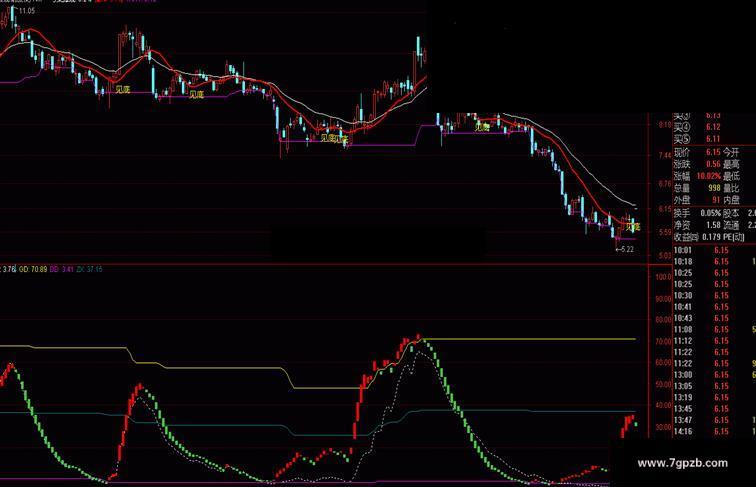Click the 100.0 indicator axis label
The width and height of the screenshot is (756, 487).
click(x=663, y=277)
